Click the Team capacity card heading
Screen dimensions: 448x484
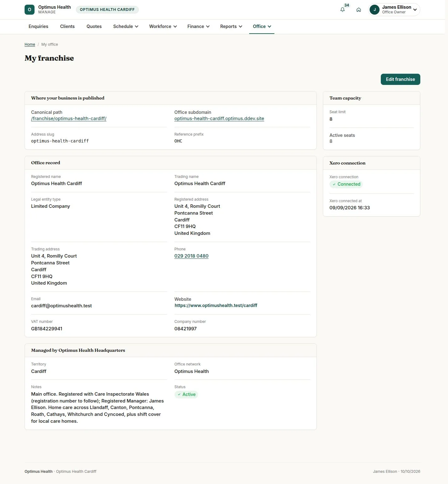345,98
